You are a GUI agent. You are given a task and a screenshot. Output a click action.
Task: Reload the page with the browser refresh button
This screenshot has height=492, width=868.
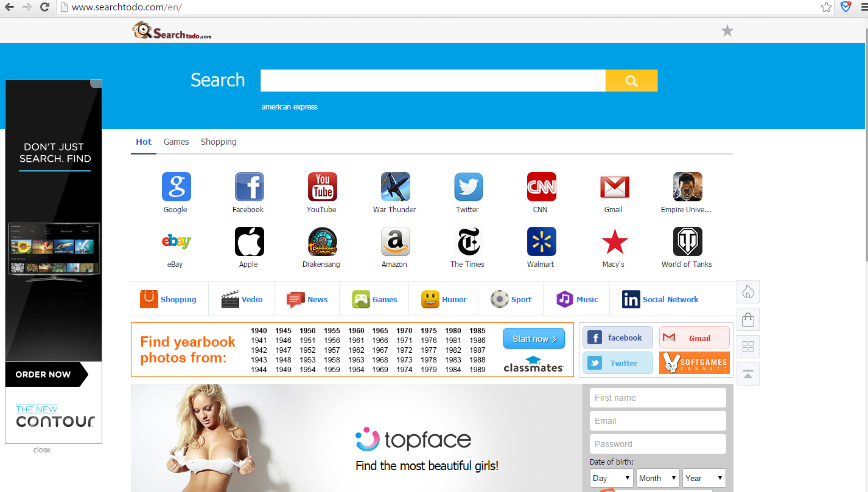[x=44, y=7]
